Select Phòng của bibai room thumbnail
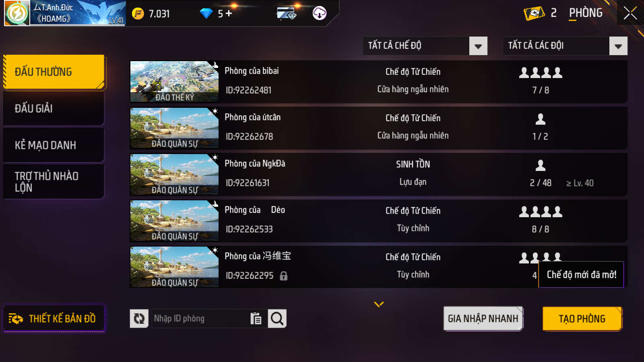Viewport: 644px width, 362px height. [x=174, y=82]
